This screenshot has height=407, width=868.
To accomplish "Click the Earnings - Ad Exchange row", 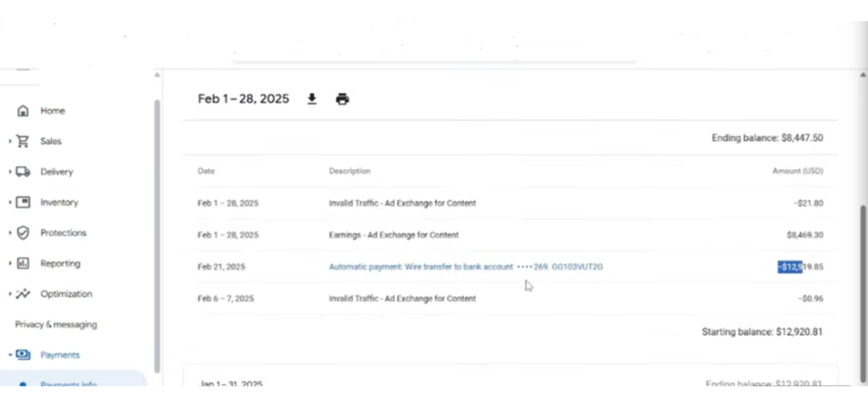I will coord(393,235).
